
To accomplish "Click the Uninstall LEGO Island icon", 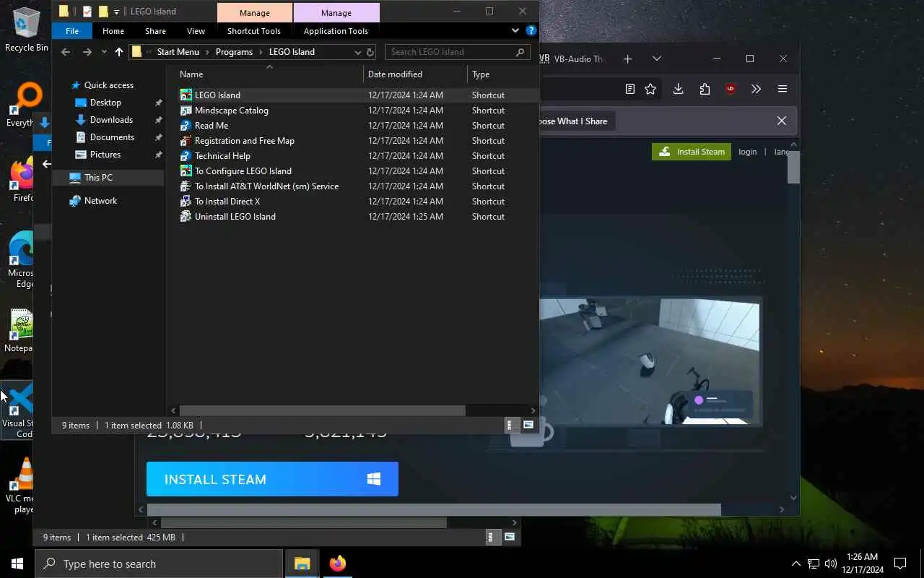I will (186, 216).
